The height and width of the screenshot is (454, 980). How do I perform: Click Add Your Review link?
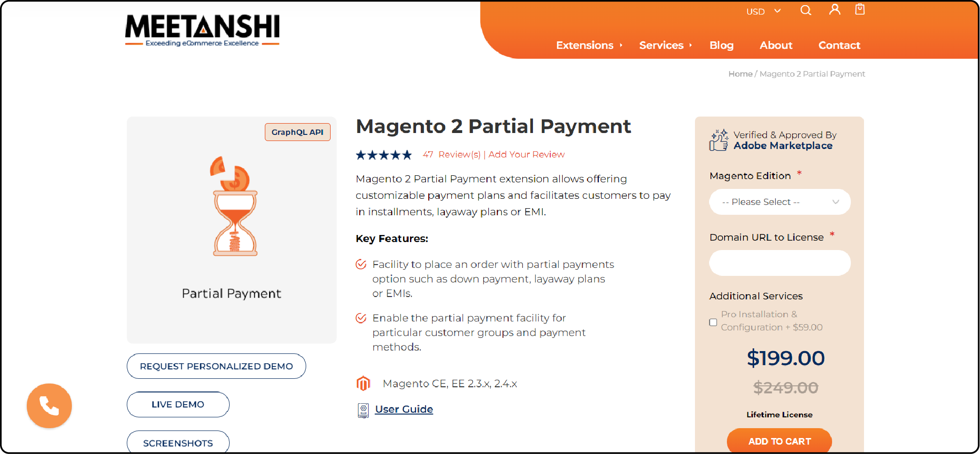pyautogui.click(x=526, y=155)
